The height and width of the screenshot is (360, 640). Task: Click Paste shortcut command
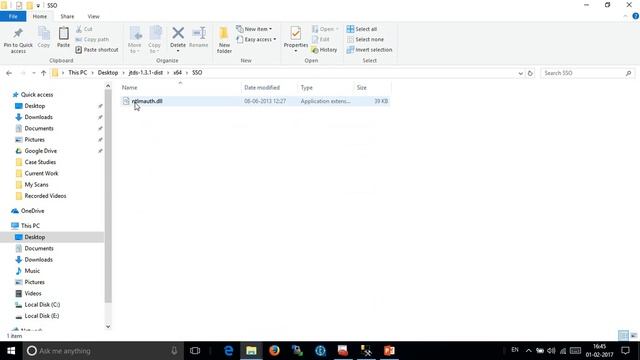97,49
